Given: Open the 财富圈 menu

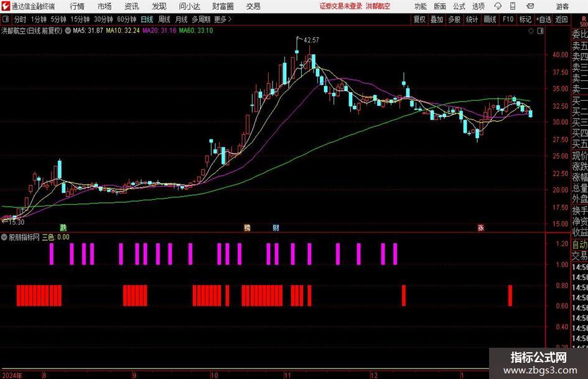Looking at the screenshot, I should [x=223, y=6].
